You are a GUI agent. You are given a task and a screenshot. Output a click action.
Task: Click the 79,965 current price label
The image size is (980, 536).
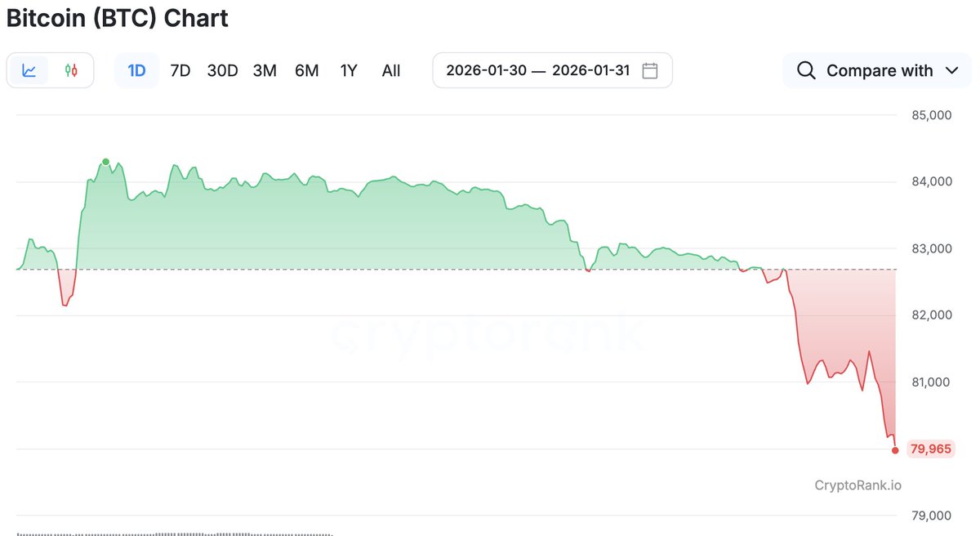tap(930, 449)
